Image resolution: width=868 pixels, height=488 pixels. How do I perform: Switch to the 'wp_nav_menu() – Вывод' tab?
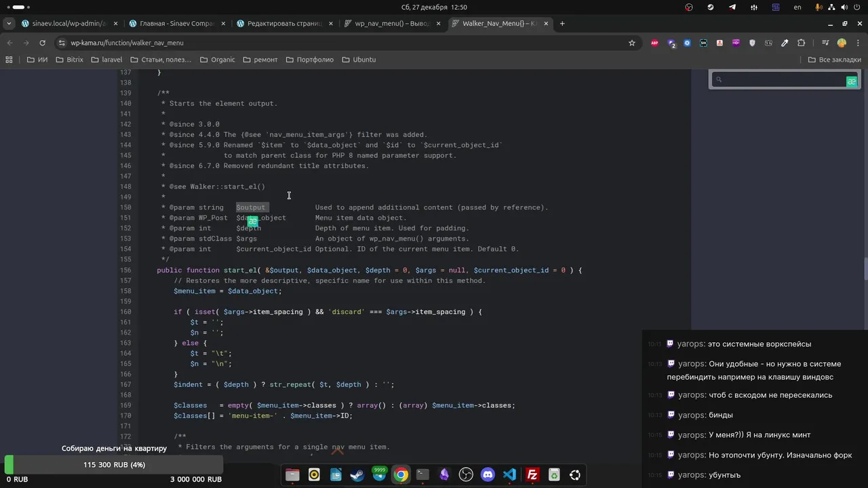point(393,23)
